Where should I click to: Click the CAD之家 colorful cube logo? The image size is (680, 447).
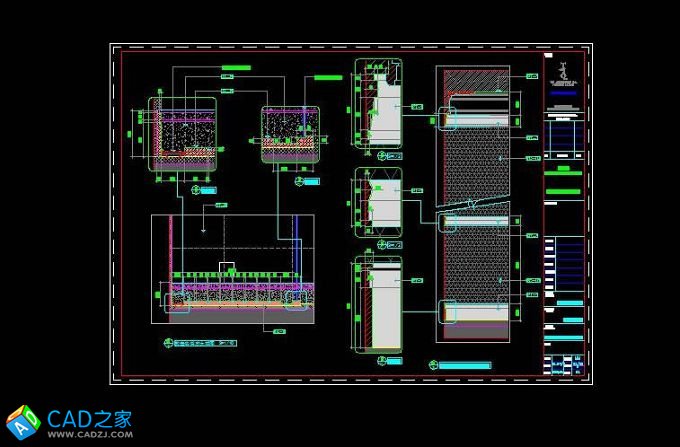pyautogui.click(x=22, y=422)
